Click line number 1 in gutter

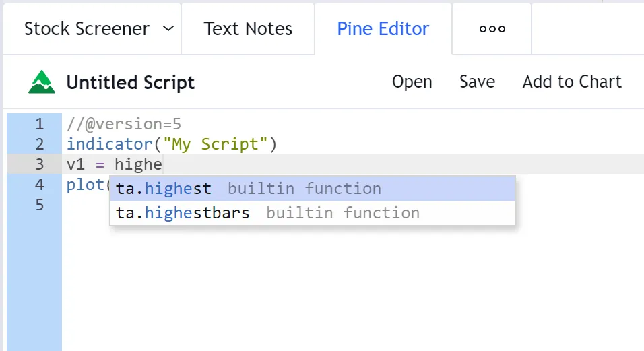pos(39,124)
